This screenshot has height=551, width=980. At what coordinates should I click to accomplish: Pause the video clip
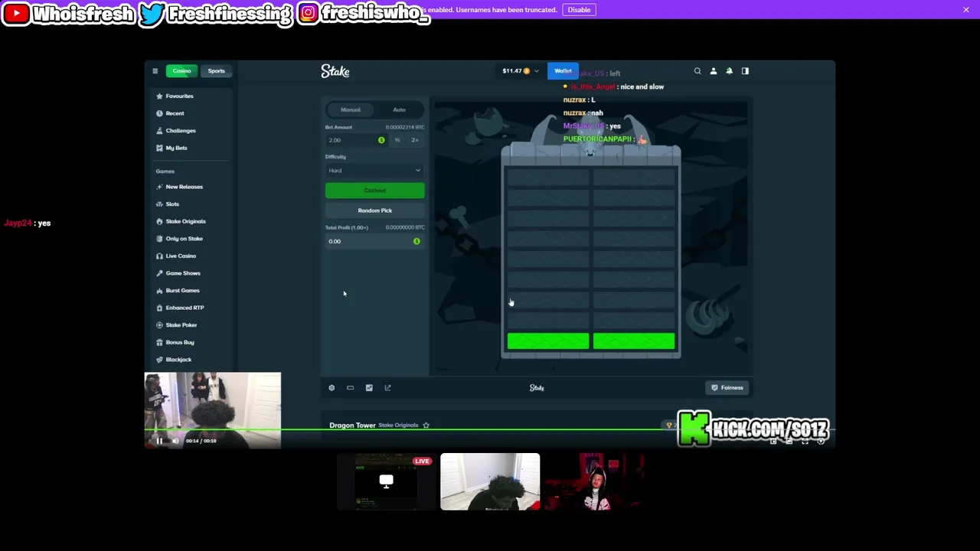point(159,441)
